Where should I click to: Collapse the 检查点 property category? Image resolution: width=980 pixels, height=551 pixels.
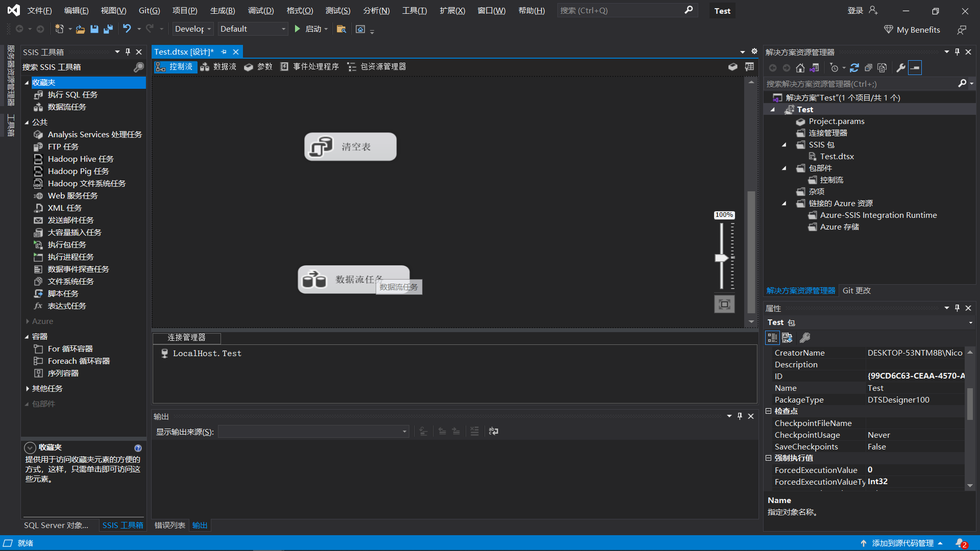pos(768,411)
